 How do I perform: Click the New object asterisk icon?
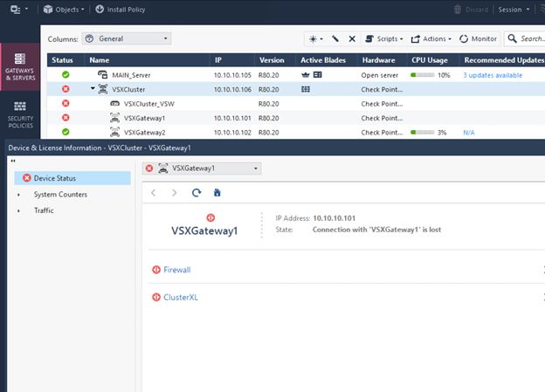(315, 38)
